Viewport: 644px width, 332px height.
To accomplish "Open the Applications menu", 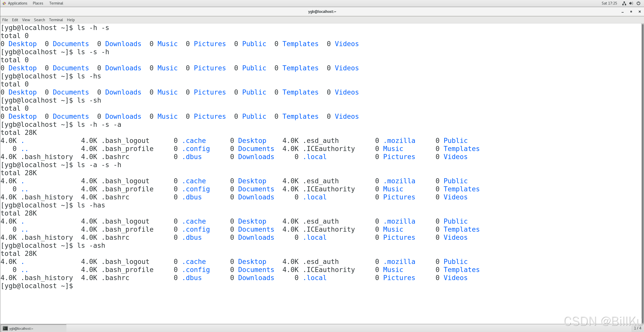I will 17,3.
